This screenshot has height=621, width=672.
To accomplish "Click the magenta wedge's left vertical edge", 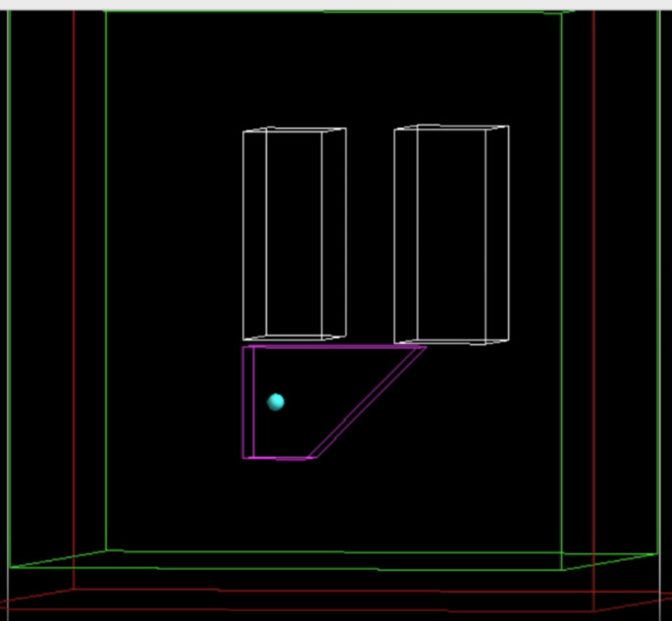I will [244, 402].
